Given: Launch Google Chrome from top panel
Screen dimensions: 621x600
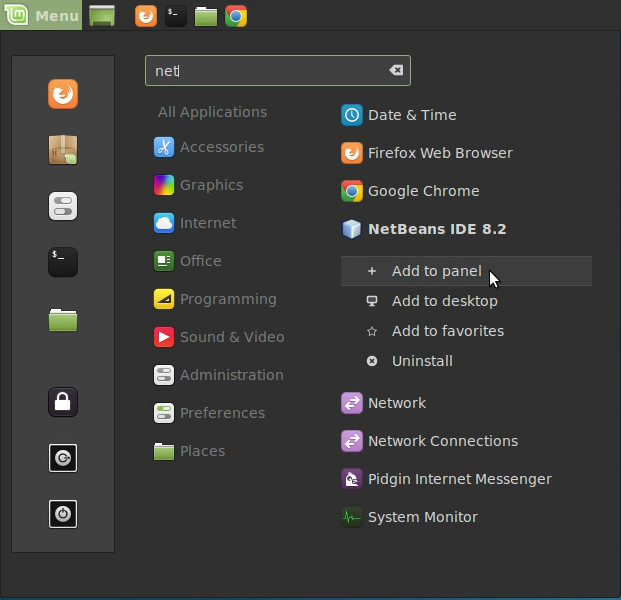Looking at the screenshot, I should tap(236, 16).
